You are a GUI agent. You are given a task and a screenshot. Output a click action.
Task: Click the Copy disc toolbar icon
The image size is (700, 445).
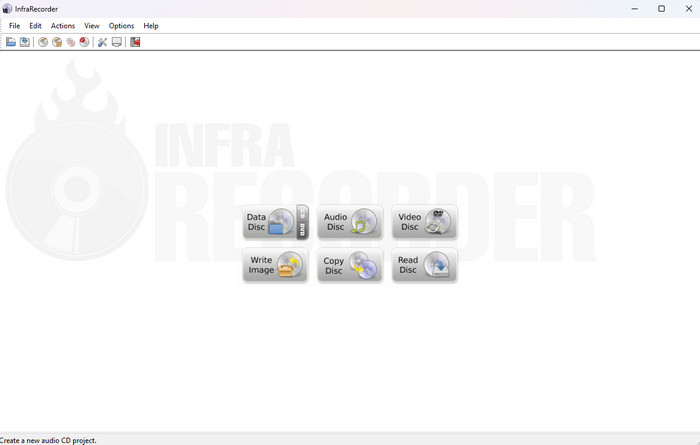71,42
